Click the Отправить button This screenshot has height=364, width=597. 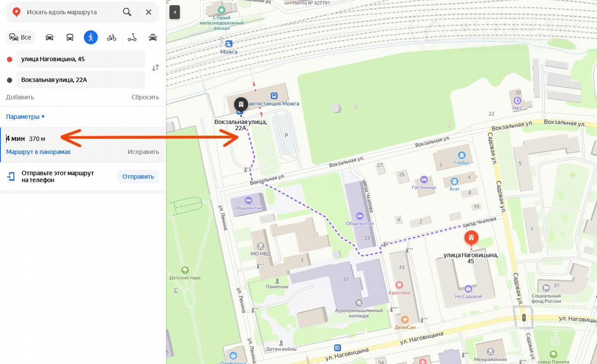click(x=138, y=177)
